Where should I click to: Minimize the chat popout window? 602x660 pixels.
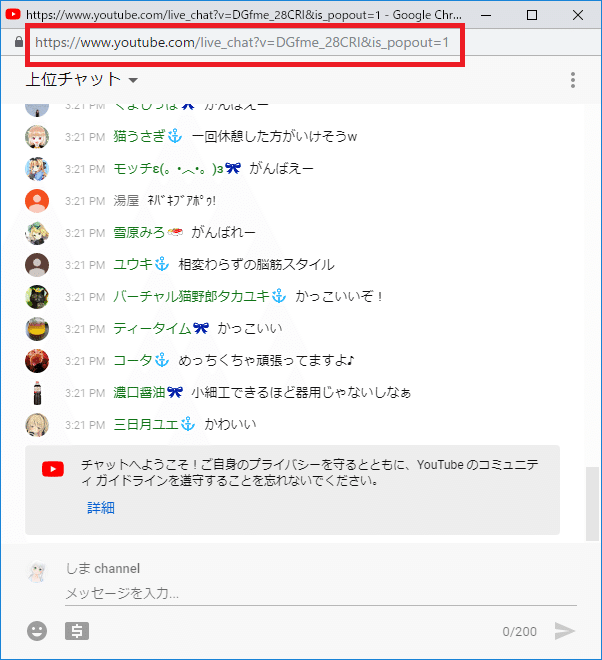[x=486, y=15]
